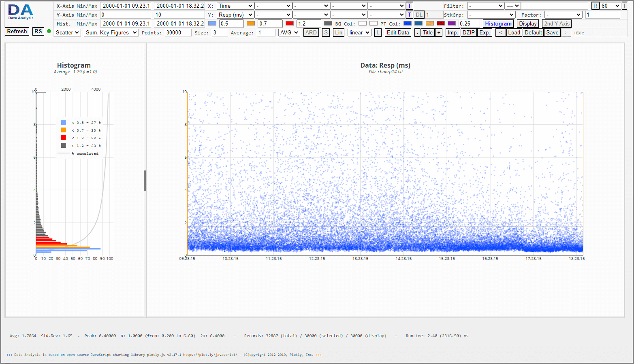
Task: Click the purple PT color swatch
Action: click(451, 23)
